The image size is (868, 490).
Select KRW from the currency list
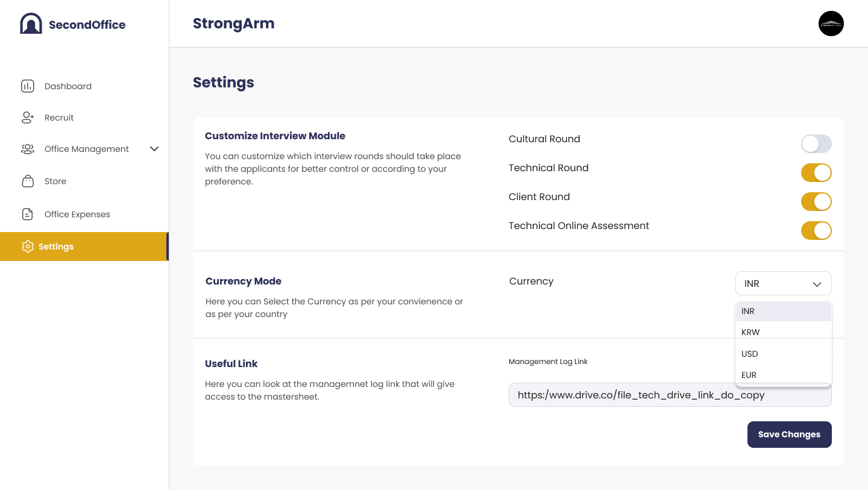(783, 332)
